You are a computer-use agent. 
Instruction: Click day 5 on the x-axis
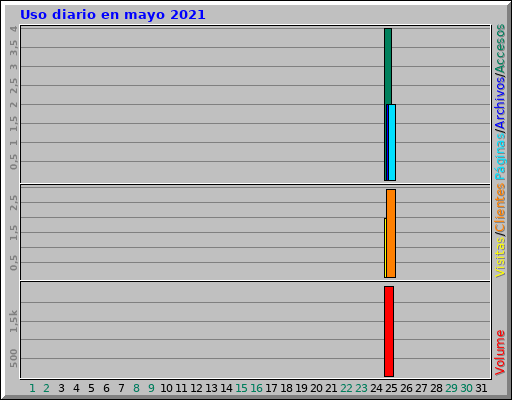coord(91,388)
